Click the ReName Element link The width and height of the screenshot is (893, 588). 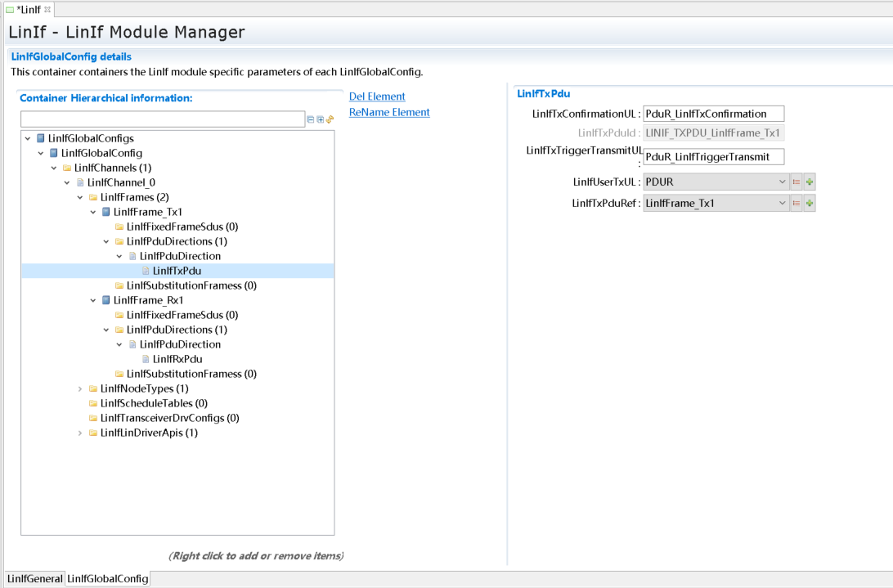coord(389,112)
